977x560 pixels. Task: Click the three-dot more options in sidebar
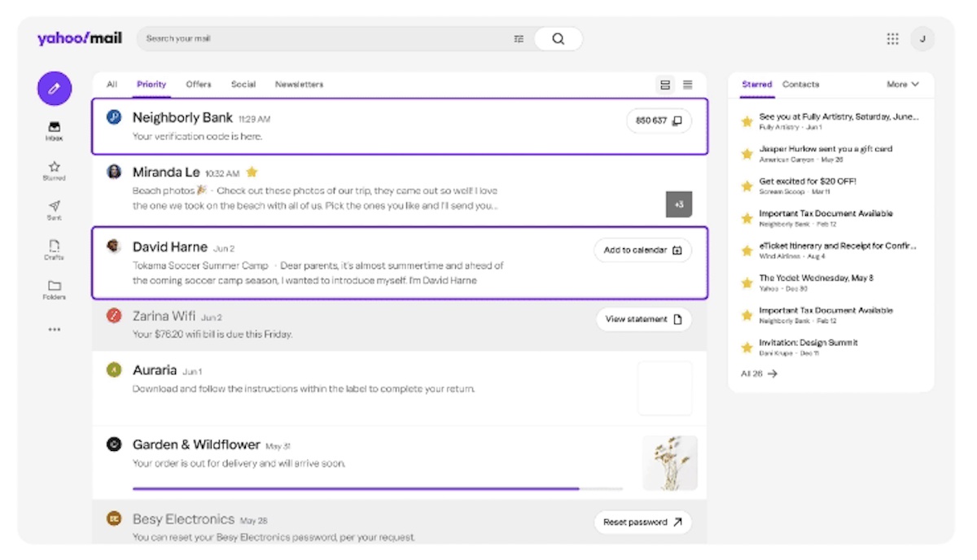click(x=55, y=330)
